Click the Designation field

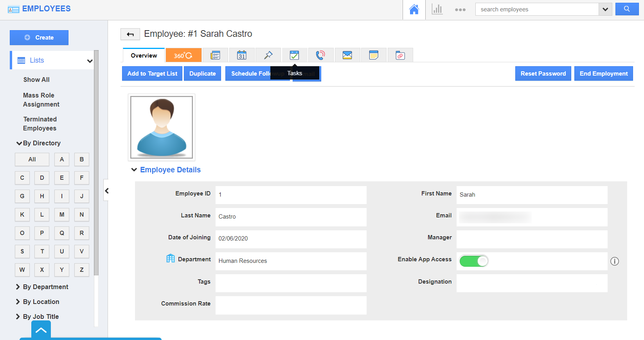532,283
